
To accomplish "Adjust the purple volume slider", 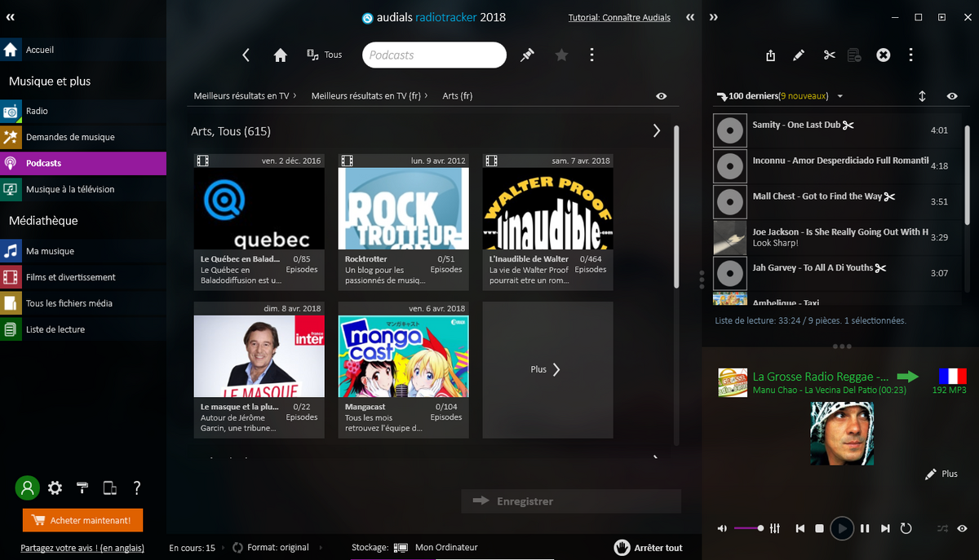I will pyautogui.click(x=748, y=528).
